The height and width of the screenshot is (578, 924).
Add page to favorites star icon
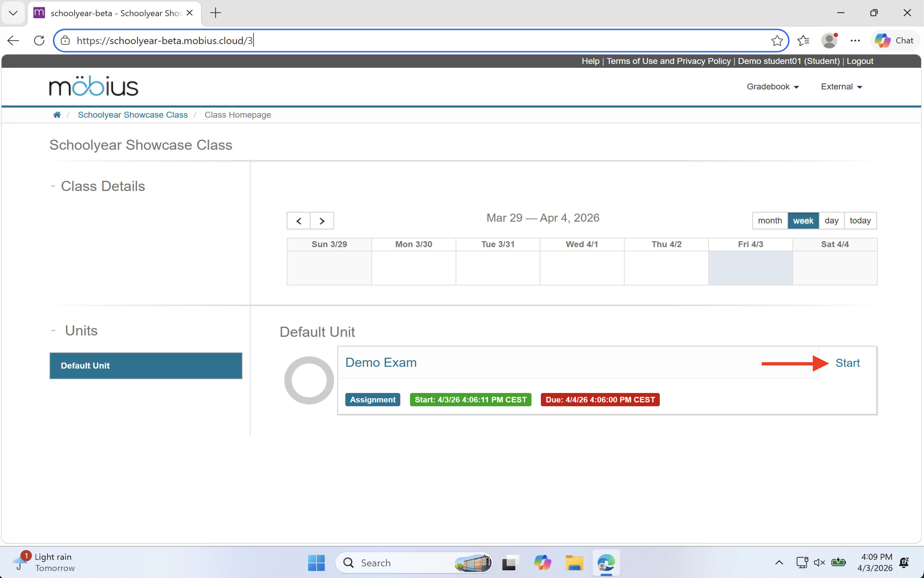(x=776, y=41)
